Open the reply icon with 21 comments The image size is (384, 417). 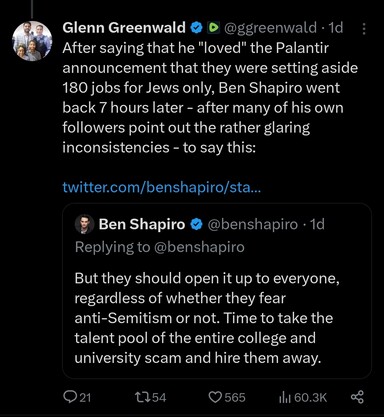pyautogui.click(x=77, y=397)
